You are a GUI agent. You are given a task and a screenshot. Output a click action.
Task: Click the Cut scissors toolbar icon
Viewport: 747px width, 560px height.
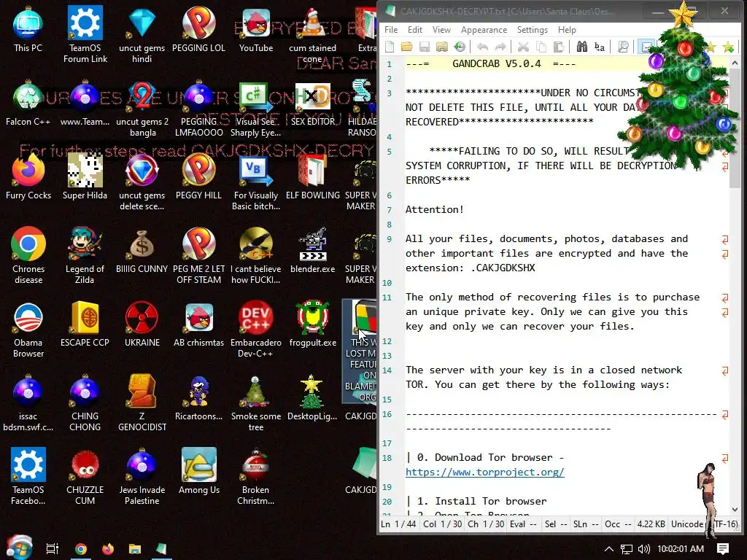(523, 47)
